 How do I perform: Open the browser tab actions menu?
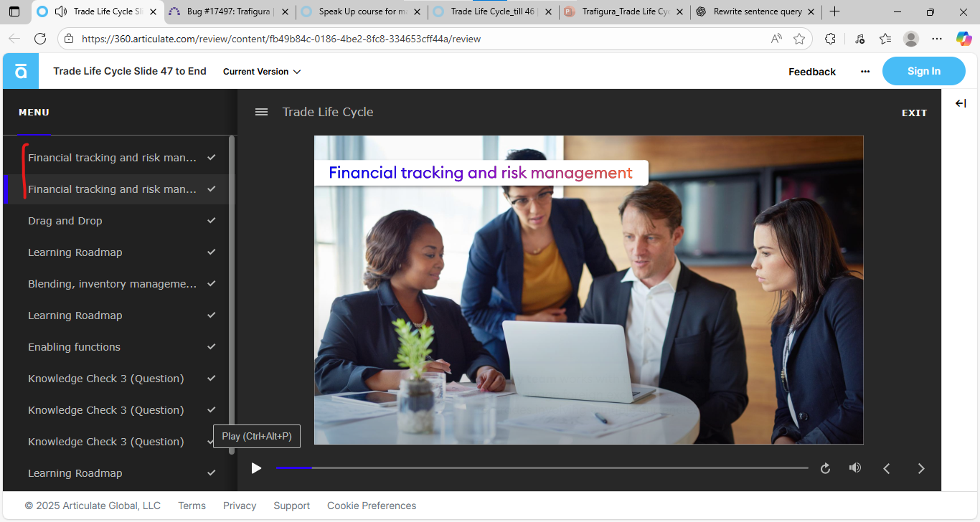[x=14, y=12]
